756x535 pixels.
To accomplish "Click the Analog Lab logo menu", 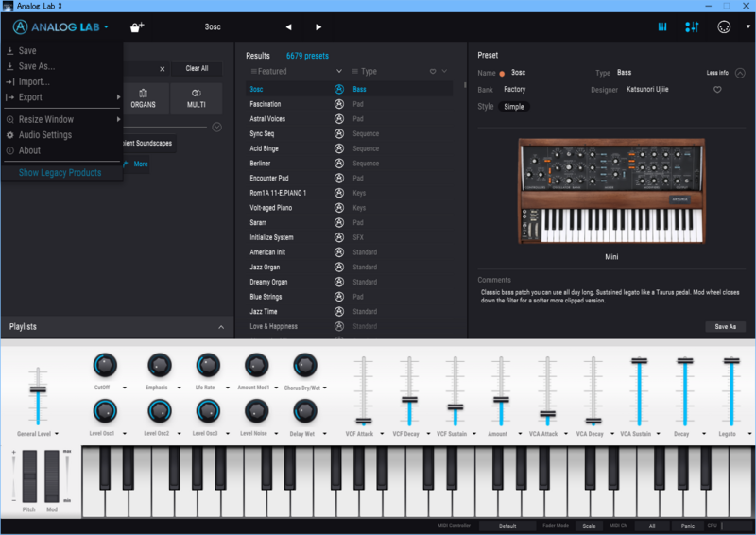I will point(60,27).
